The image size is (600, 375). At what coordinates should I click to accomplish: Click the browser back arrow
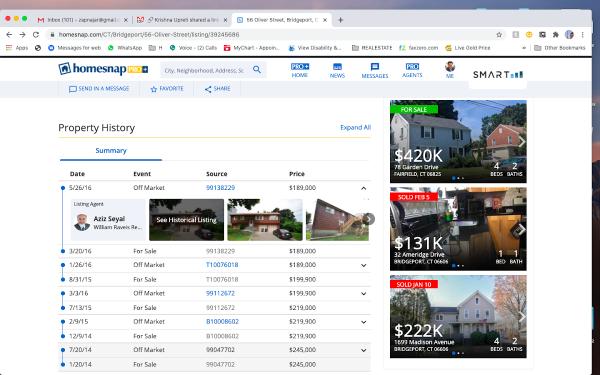point(9,34)
